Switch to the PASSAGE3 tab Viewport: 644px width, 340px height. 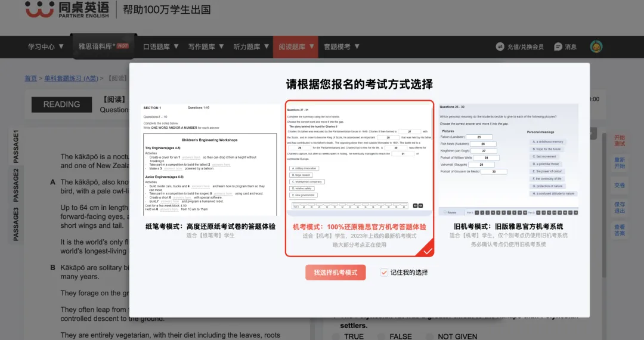click(x=16, y=224)
